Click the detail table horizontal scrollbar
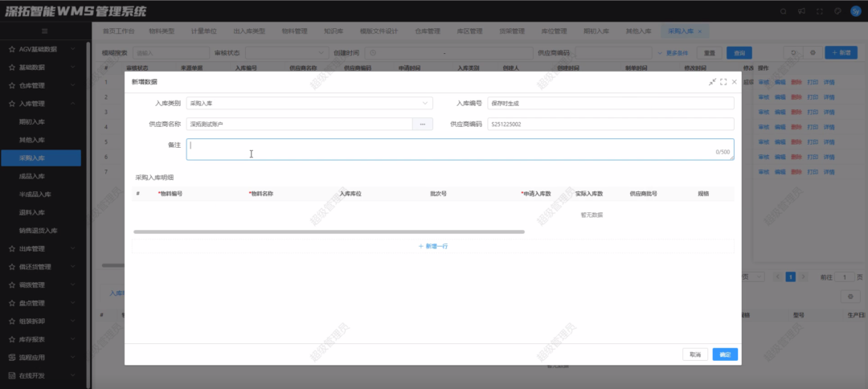The height and width of the screenshot is (389, 868). [329, 231]
